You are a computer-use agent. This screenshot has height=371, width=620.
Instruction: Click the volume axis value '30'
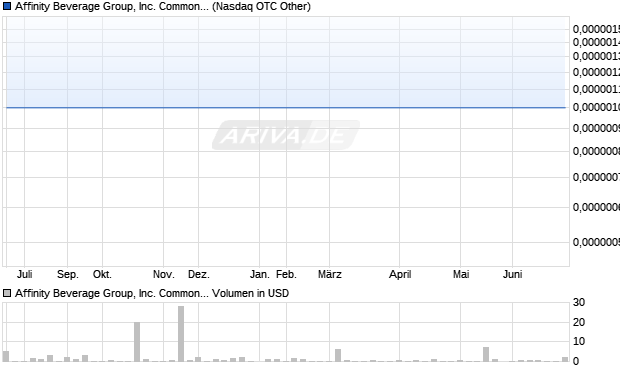[578, 302]
